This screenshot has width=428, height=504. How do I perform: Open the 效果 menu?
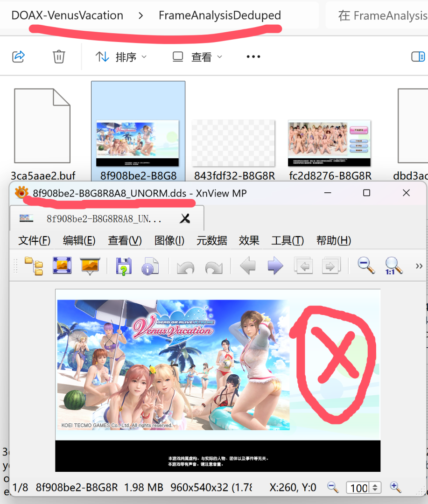coord(249,240)
